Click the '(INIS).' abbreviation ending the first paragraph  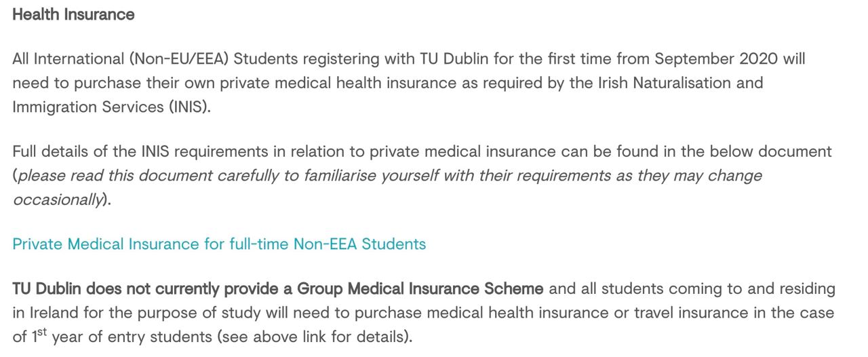(191, 107)
